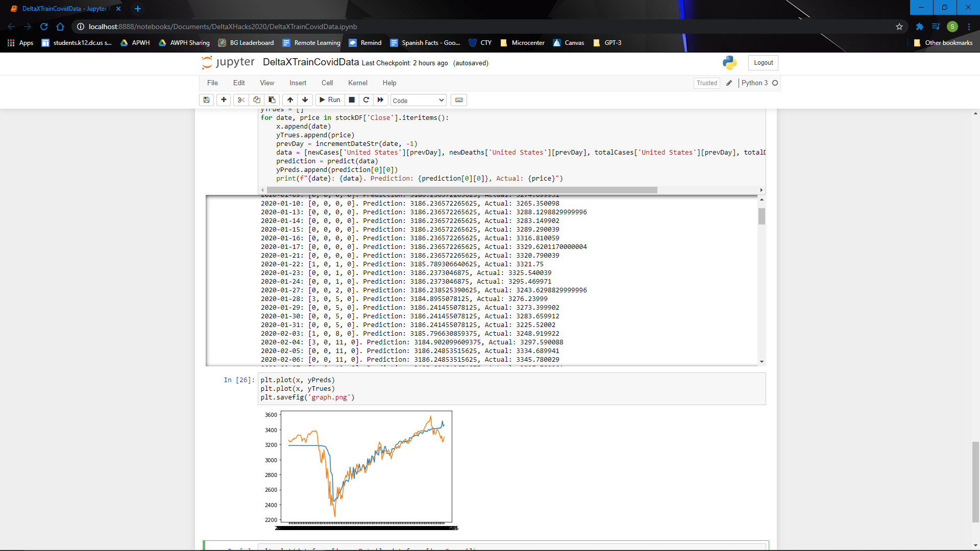Cut selected cells with scissors icon

[241, 100]
